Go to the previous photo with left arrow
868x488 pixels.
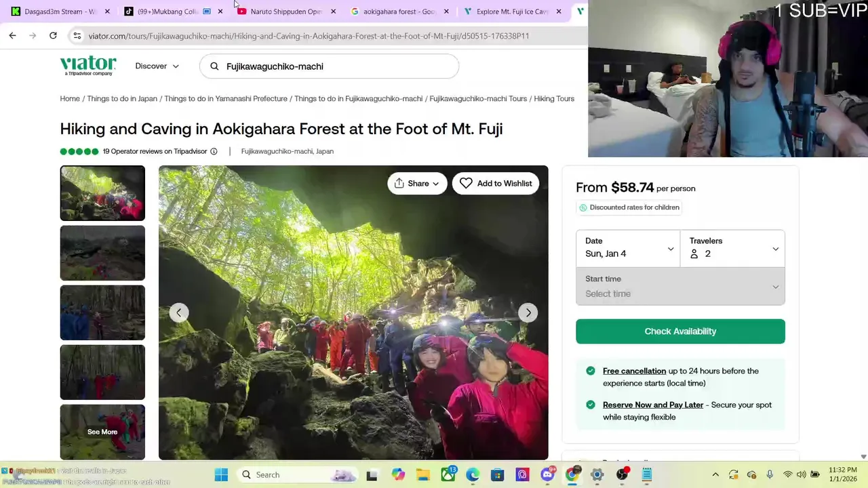[x=179, y=312]
